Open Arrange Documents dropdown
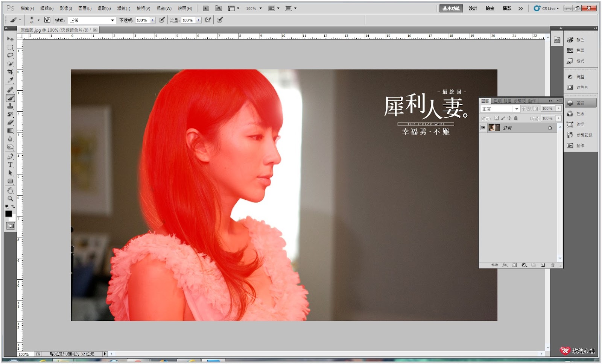The height and width of the screenshot is (364, 602). 274,8
